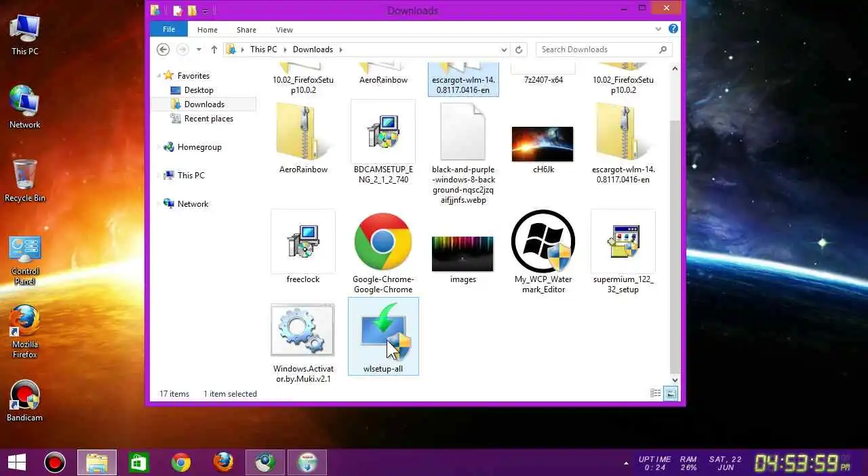Screen dimensions: 868x476
Task: Select the supermium_122_32_setup installer
Action: (x=623, y=252)
